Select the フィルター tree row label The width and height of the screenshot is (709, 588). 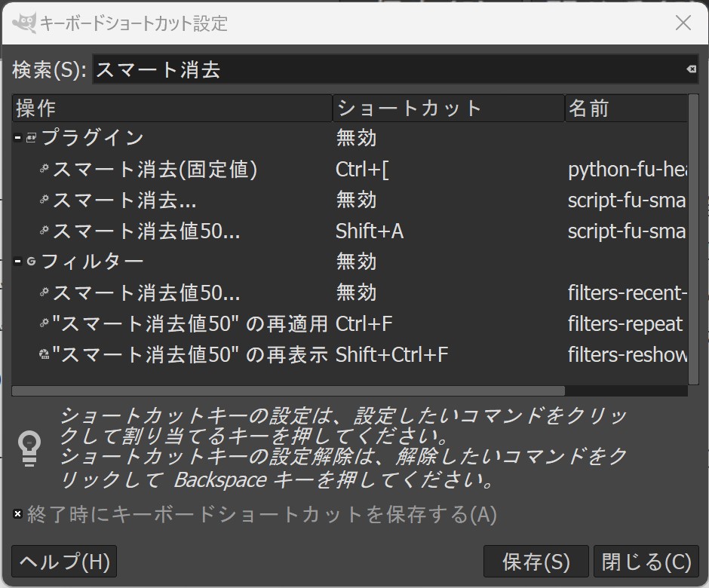click(x=92, y=262)
